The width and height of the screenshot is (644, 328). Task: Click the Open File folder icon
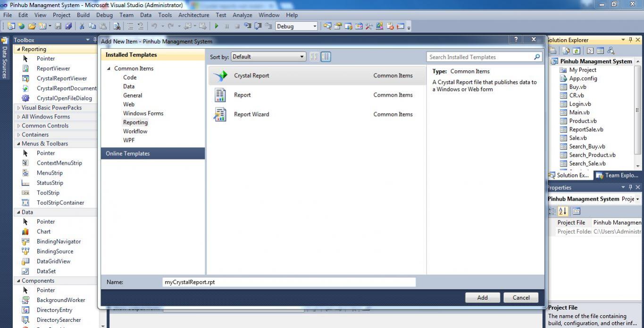pos(32,26)
